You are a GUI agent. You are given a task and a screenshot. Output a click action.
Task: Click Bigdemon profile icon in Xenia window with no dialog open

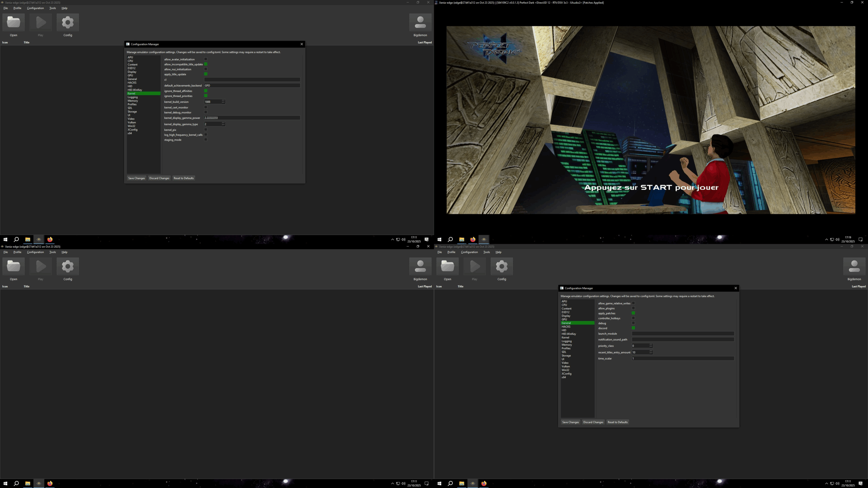point(420,267)
